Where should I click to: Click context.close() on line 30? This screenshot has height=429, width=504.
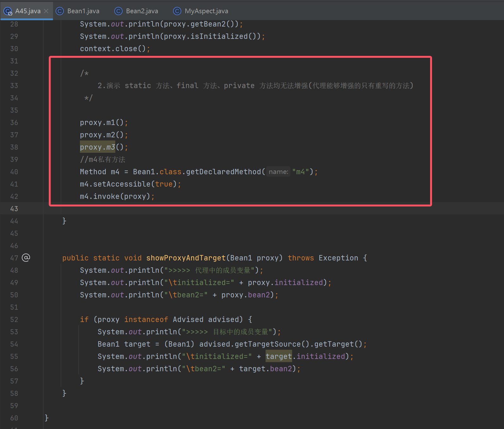point(115,49)
